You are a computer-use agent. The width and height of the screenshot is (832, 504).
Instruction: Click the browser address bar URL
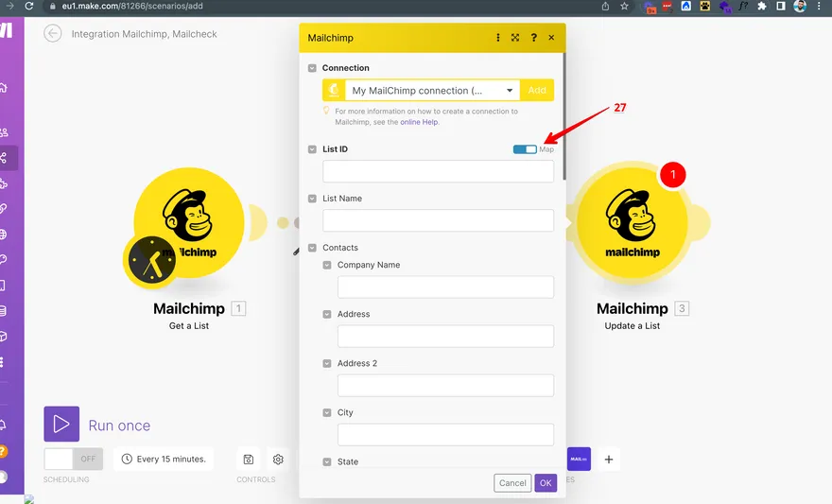point(132,6)
